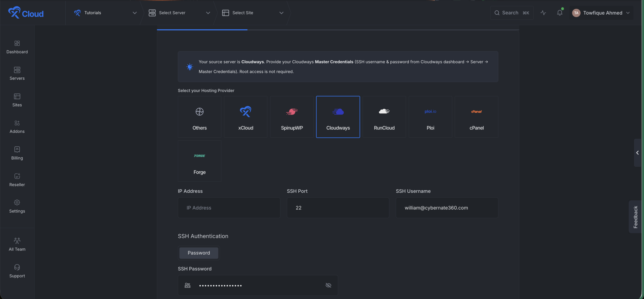Select Ploi hosting provider
The width and height of the screenshot is (644, 299).
point(430,117)
